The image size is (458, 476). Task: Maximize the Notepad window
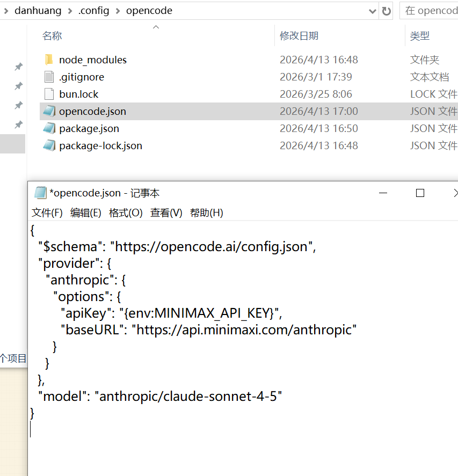(x=420, y=193)
